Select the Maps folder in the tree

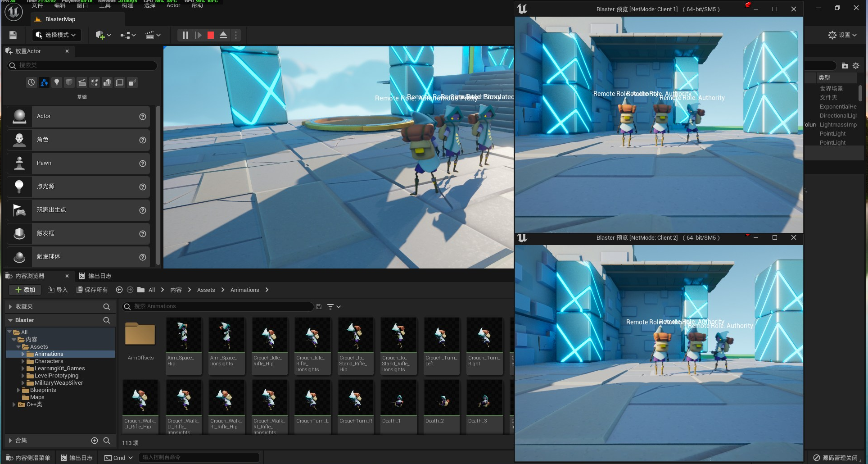37,397
